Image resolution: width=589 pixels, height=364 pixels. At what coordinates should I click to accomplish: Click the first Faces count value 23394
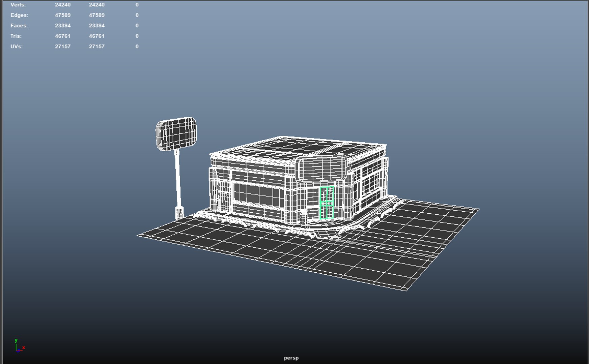coord(63,26)
